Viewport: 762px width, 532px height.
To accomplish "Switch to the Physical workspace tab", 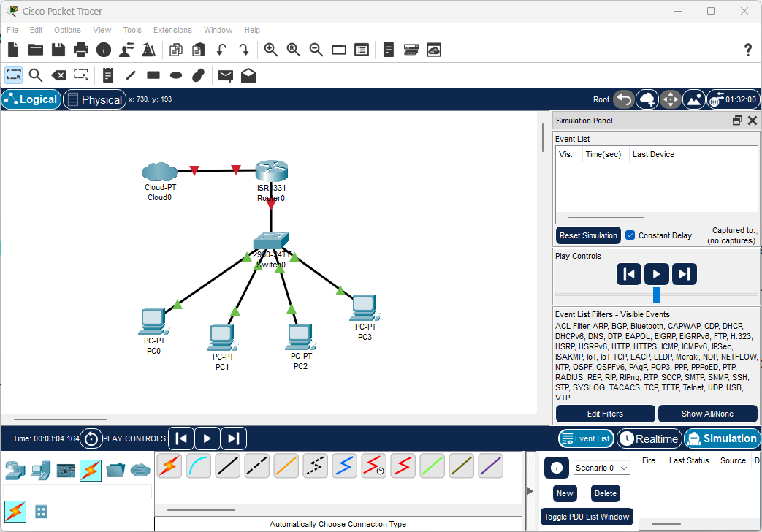I will tap(94, 99).
